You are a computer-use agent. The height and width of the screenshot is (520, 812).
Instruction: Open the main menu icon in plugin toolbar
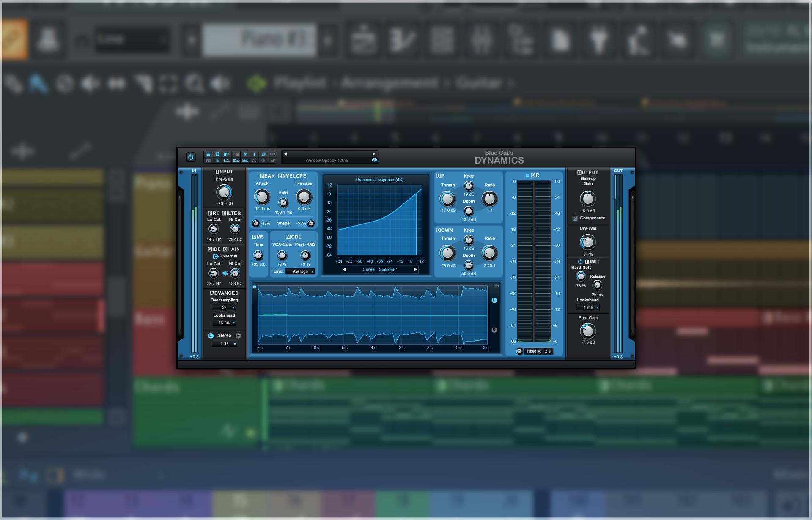click(208, 154)
